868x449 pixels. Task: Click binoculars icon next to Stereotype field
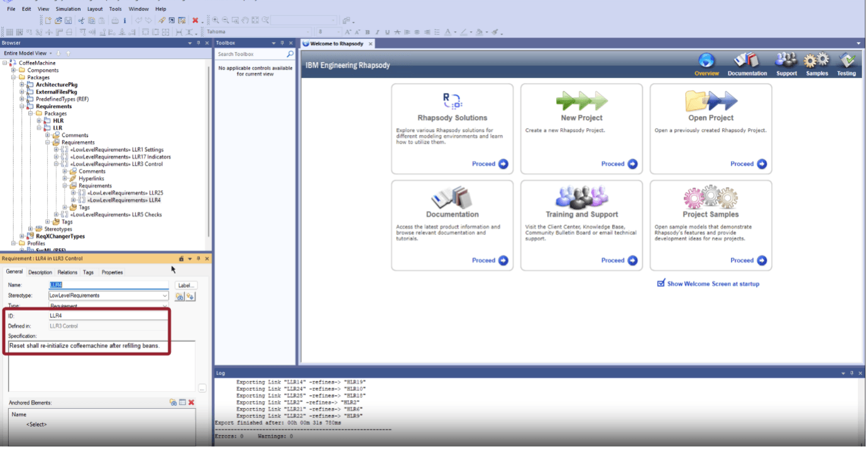(x=180, y=296)
